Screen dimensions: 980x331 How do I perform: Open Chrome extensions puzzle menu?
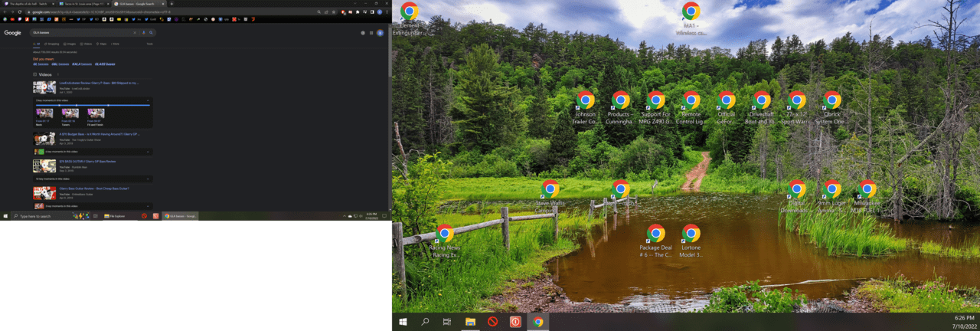point(358,12)
